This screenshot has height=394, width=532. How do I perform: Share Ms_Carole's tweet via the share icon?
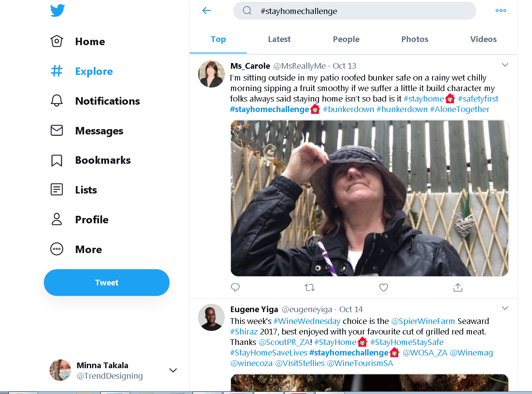(458, 287)
